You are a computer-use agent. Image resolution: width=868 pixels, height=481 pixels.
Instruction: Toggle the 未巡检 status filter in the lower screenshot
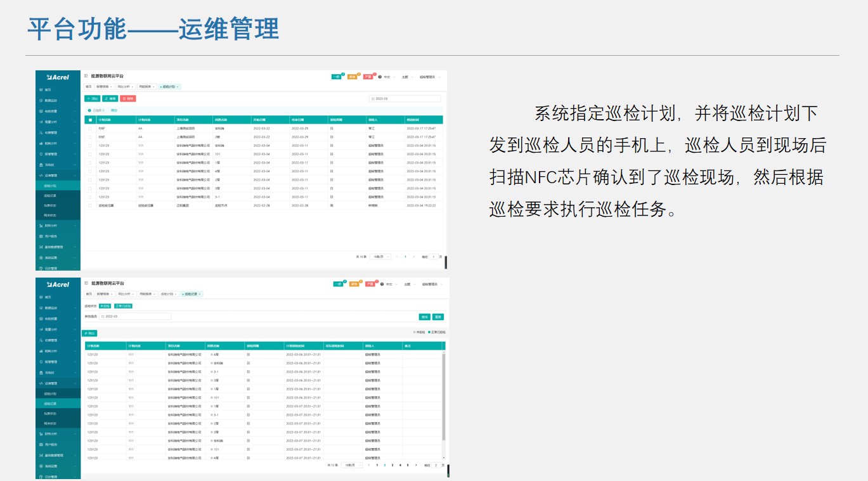point(105,306)
